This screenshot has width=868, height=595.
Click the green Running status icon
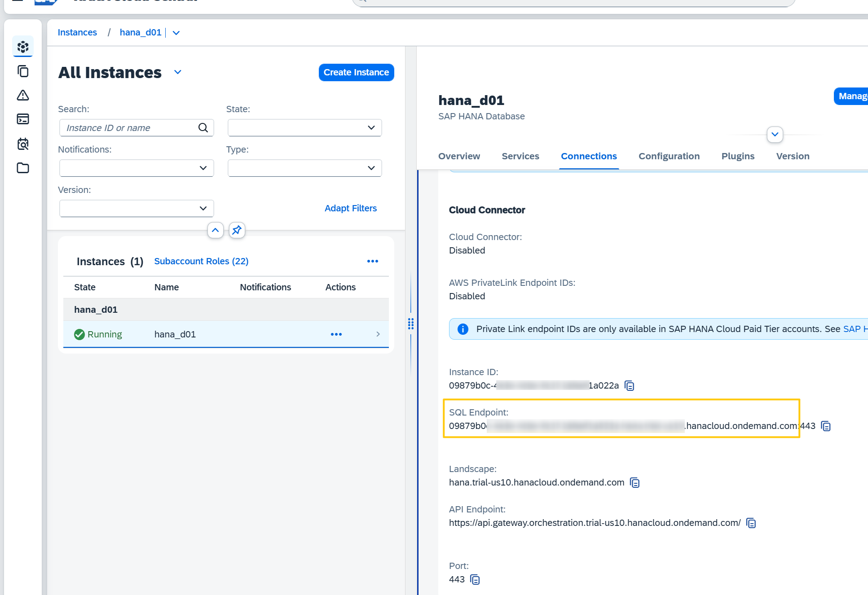click(79, 334)
